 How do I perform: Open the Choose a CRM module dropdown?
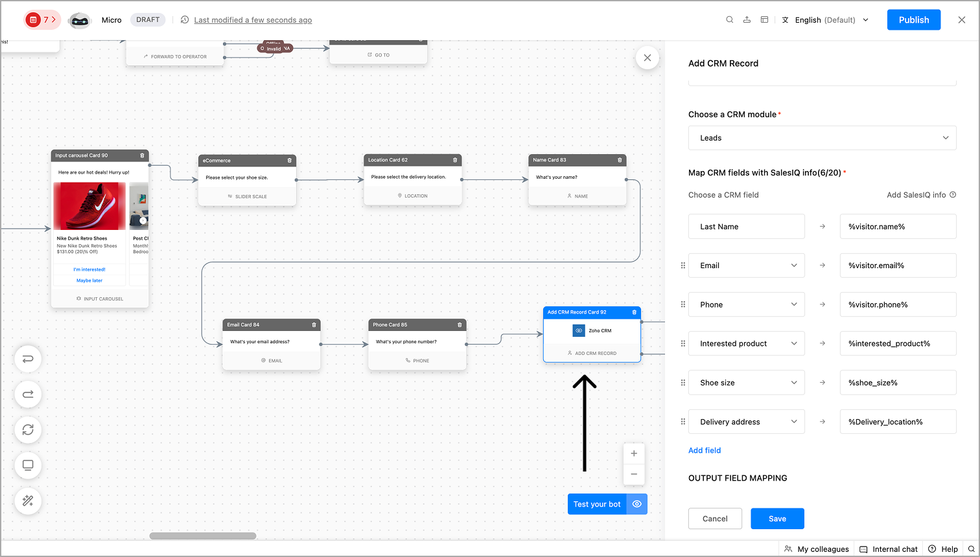coord(822,138)
